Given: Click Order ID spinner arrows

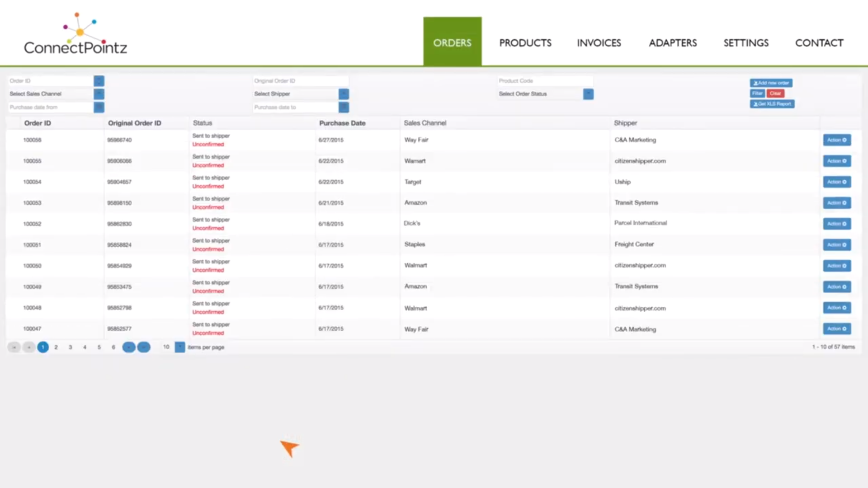Looking at the screenshot, I should coord(99,81).
